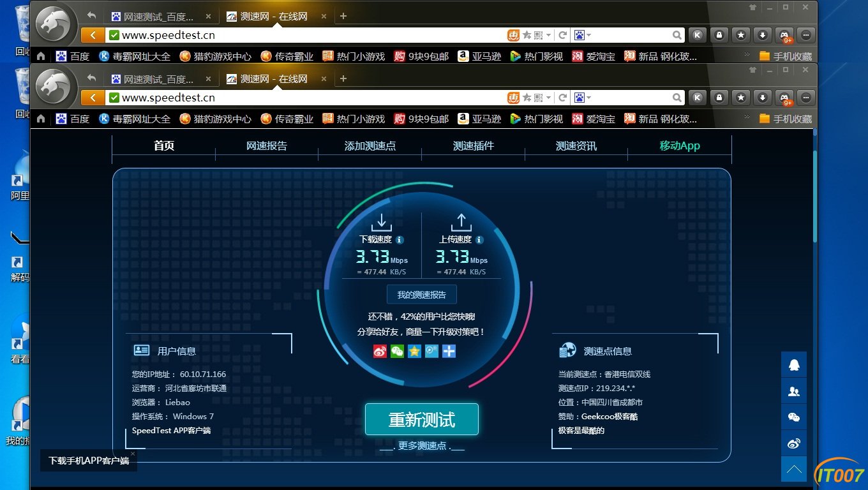Open 测速资讯 in site navigation
Image resolution: width=868 pixels, height=490 pixels.
tap(576, 145)
